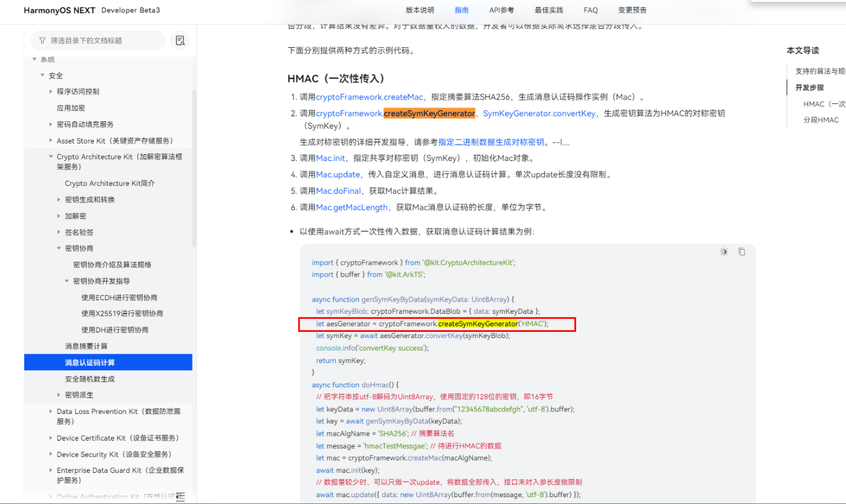
Task: Collapse Crypto Architecture Kit node
Action: point(51,157)
